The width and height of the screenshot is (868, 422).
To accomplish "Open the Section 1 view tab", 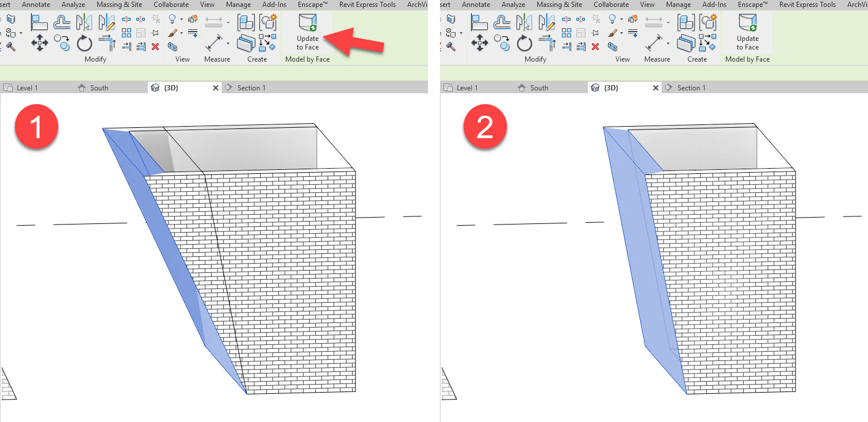I will pyautogui.click(x=251, y=87).
